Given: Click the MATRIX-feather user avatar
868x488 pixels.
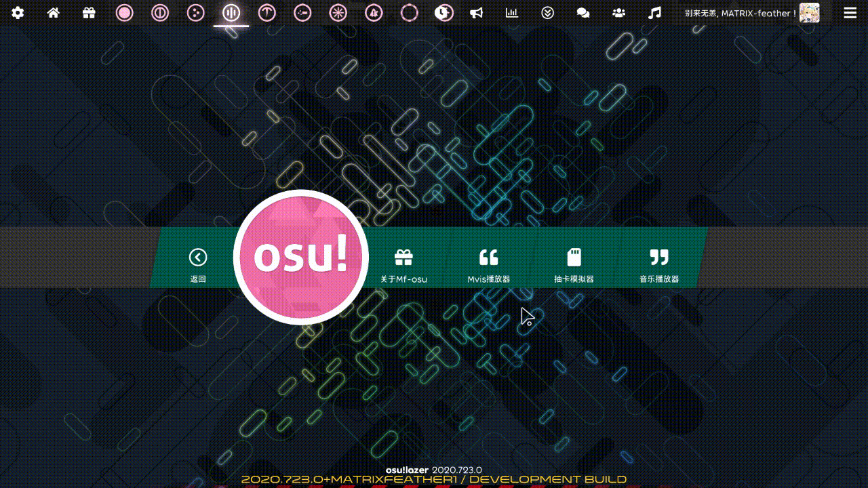Looking at the screenshot, I should coord(810,13).
